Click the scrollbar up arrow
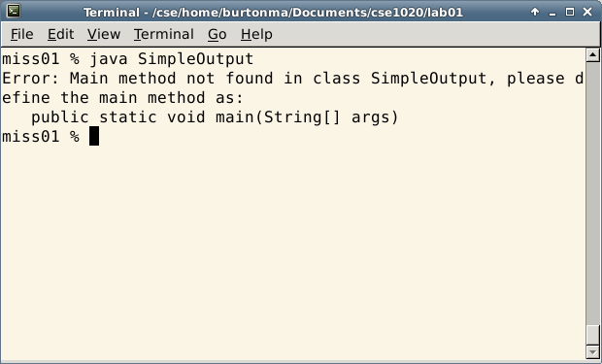 (x=593, y=55)
